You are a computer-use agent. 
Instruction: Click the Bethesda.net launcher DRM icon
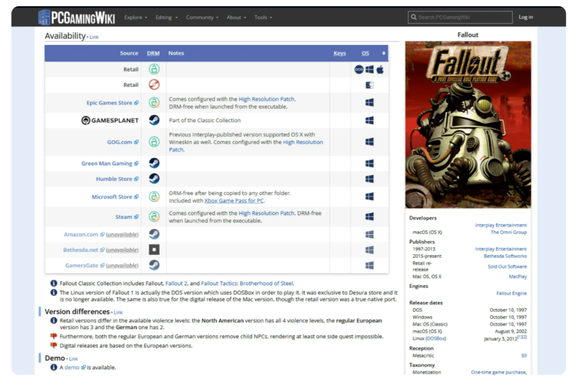click(x=154, y=250)
